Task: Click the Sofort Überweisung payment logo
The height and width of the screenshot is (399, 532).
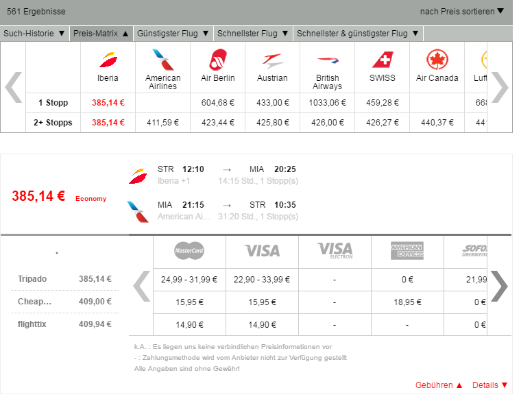Action: tap(474, 251)
